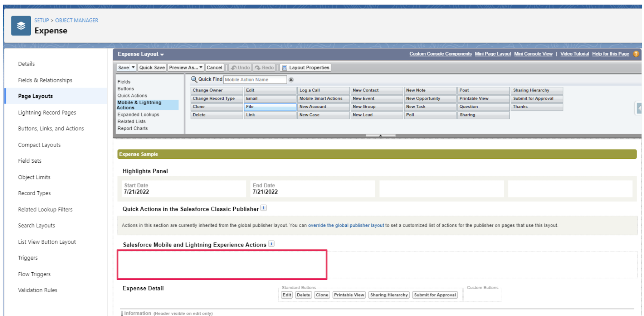The width and height of the screenshot is (644, 316).
Task: Click the info icon beside Classic Publisher heading
Action: click(264, 208)
